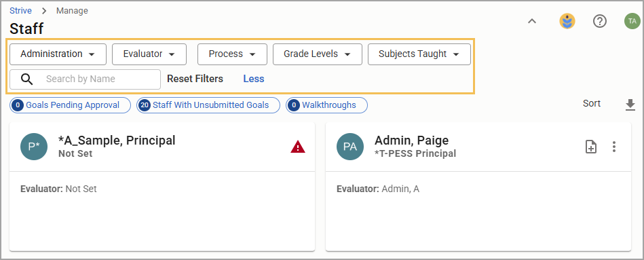Click Evaluator: Not Set text
The height and width of the screenshot is (260, 644).
point(59,189)
